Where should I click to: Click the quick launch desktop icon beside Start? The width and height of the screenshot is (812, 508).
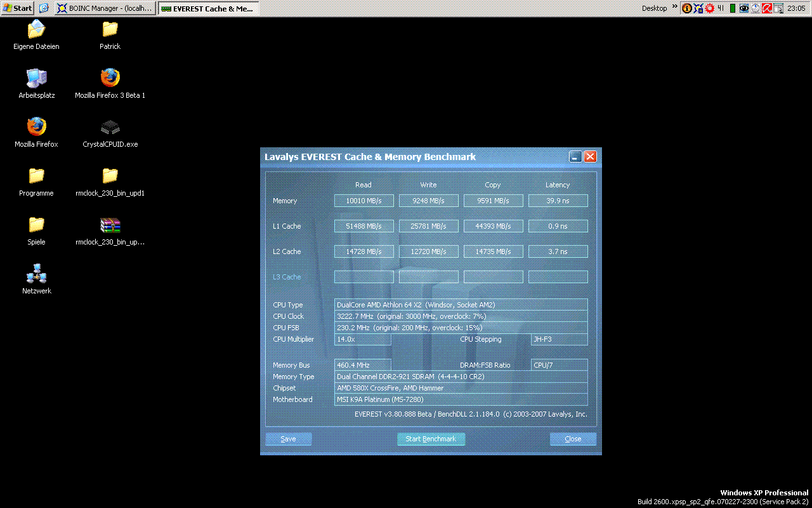(43, 8)
